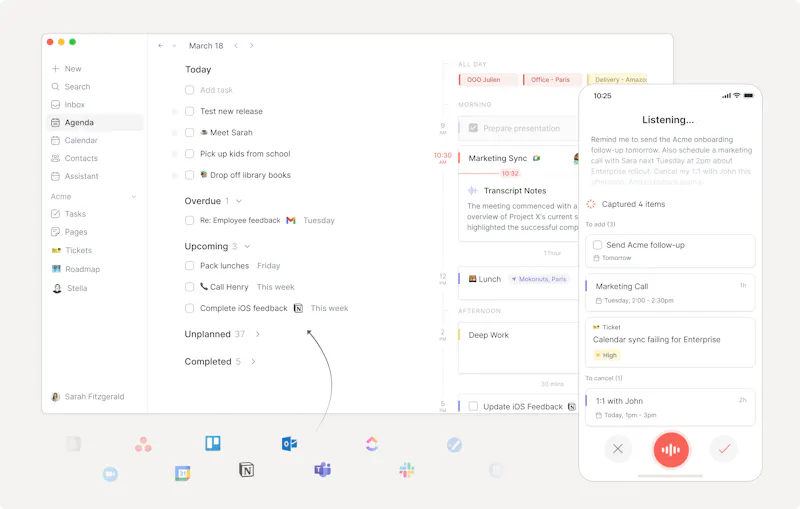The image size is (800, 509).
Task: Click the Sarah Fitzgerald avatar
Action: pos(56,397)
